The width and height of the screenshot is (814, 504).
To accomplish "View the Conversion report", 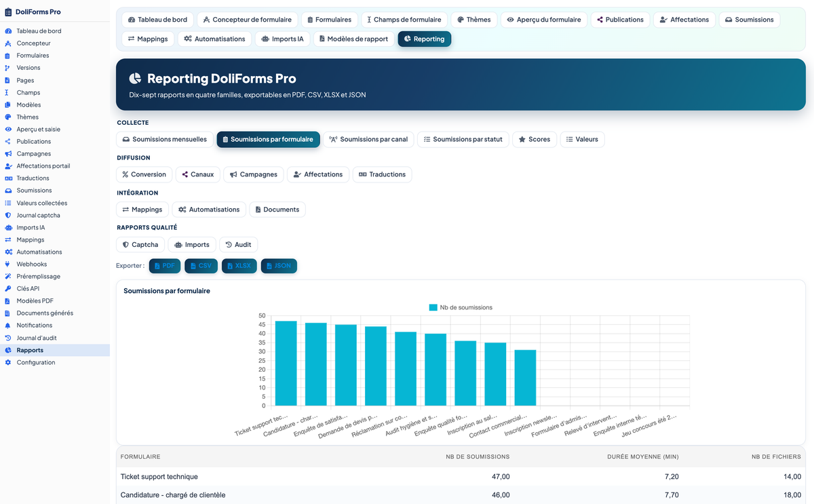I will coord(144,174).
